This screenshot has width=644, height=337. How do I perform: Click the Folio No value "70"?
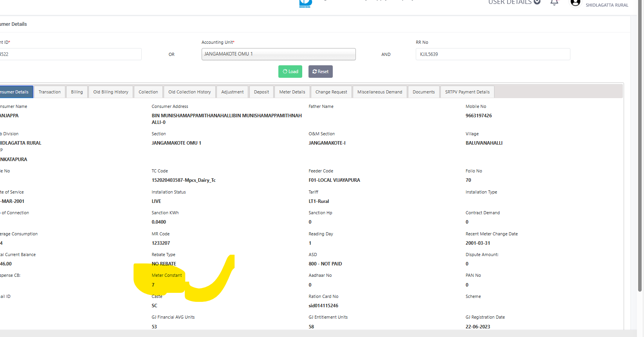[x=469, y=180]
